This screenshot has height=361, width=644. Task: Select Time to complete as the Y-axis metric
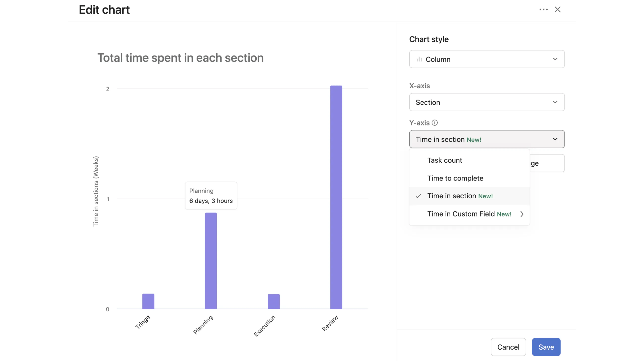455,178
